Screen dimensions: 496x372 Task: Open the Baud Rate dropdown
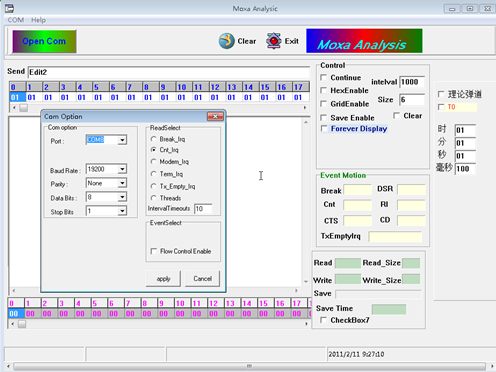122,169
